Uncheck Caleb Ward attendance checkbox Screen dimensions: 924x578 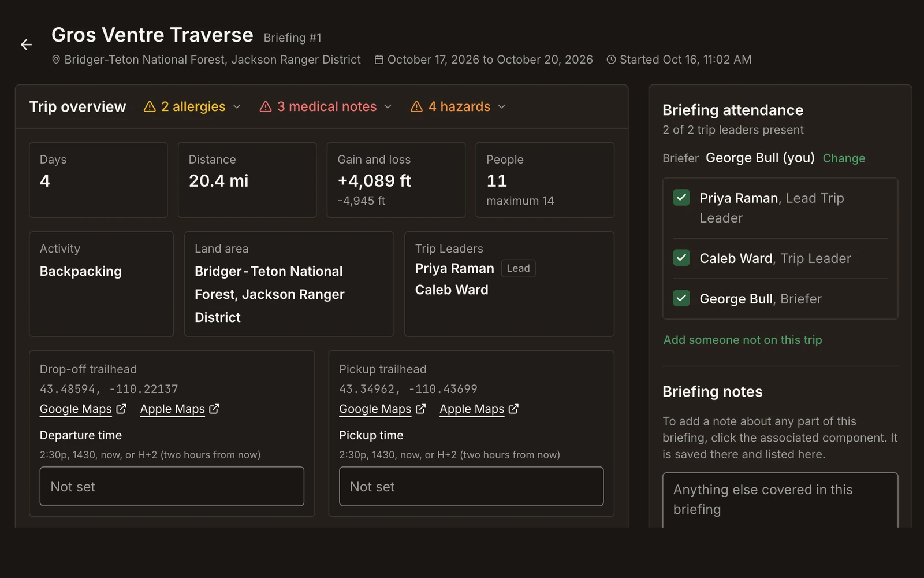(681, 258)
